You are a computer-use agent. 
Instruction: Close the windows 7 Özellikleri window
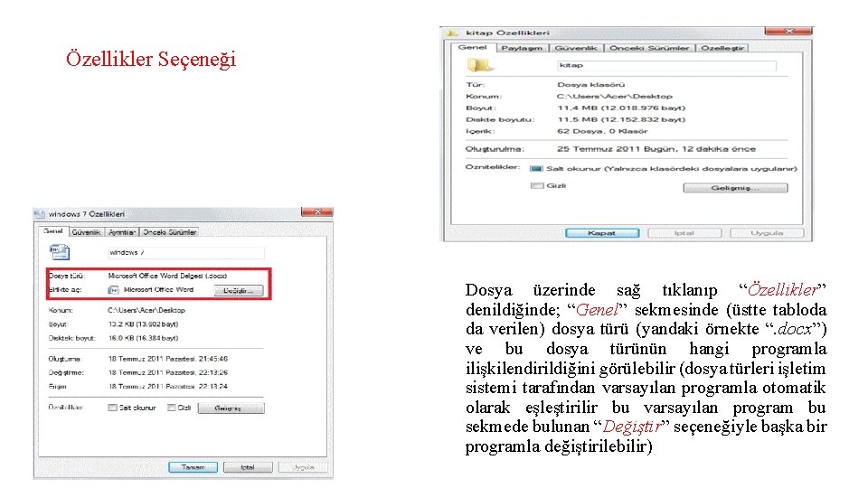tap(317, 211)
